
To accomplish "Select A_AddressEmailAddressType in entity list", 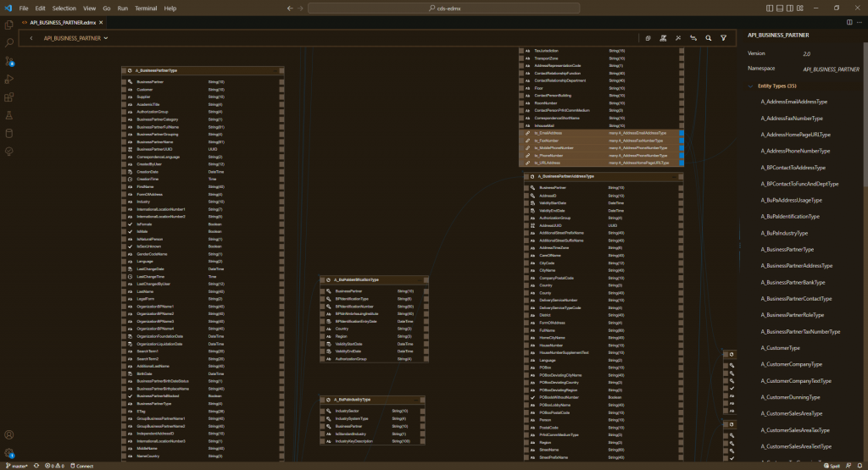I will coord(793,102).
